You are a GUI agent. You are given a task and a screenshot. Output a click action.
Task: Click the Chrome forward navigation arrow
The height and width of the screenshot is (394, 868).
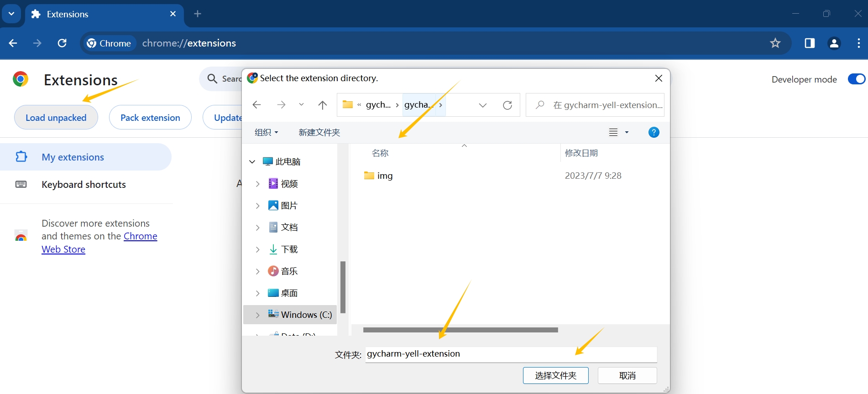37,43
